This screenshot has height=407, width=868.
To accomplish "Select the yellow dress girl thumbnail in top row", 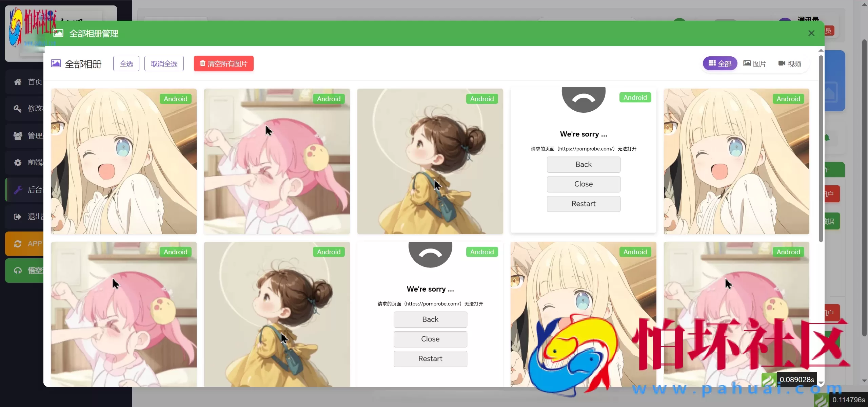I will (x=430, y=161).
